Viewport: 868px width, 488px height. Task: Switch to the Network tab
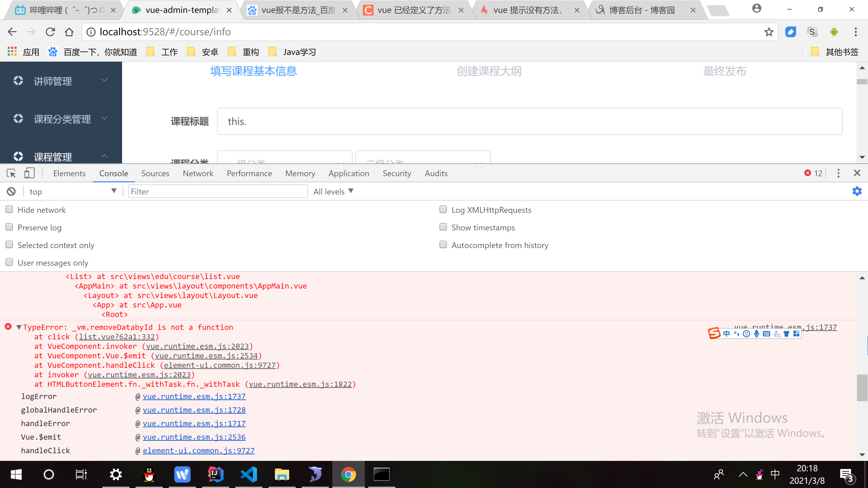(198, 174)
